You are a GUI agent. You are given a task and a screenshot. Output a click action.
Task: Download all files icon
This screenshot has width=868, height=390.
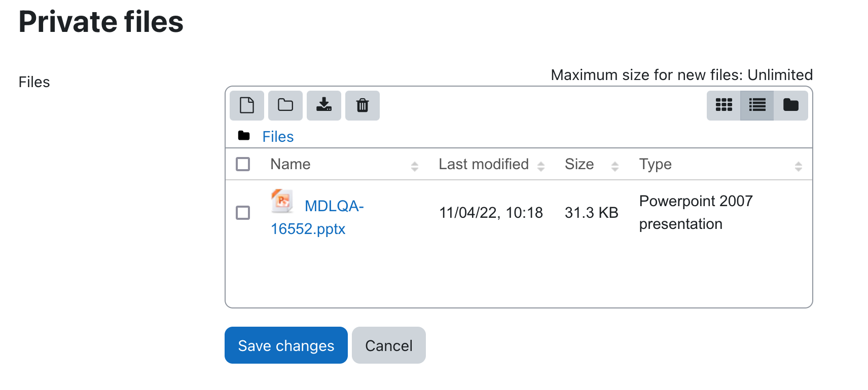click(x=324, y=105)
